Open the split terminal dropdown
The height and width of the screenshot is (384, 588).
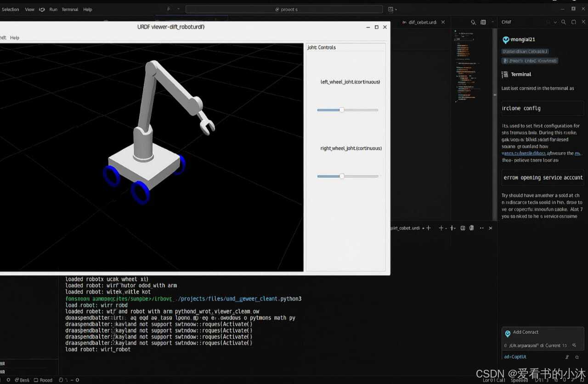point(453,228)
